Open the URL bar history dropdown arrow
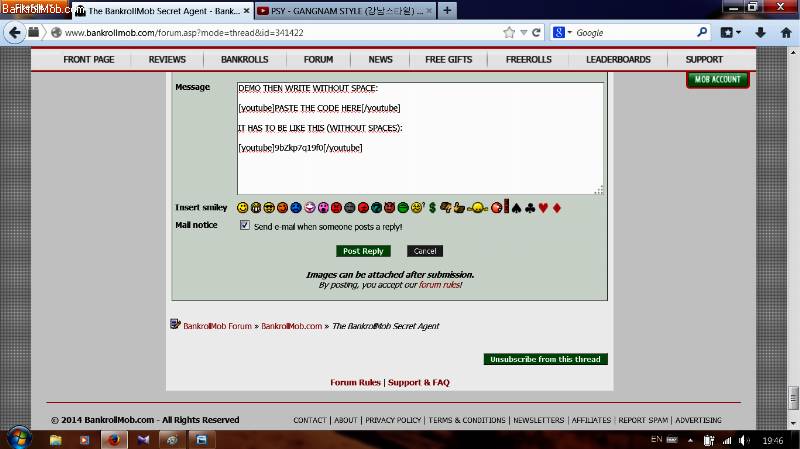 click(523, 33)
